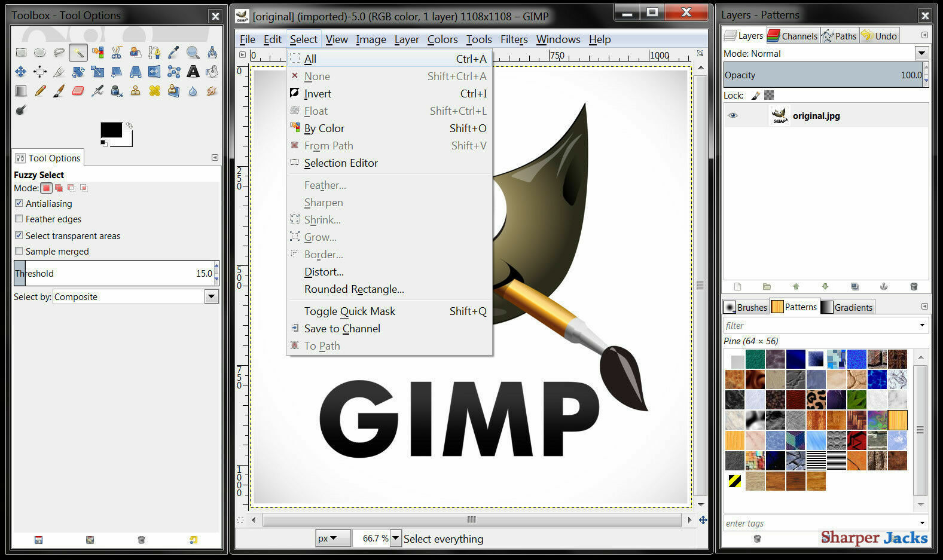This screenshot has width=943, height=560.
Task: Select the Move tool
Action: 21,72
